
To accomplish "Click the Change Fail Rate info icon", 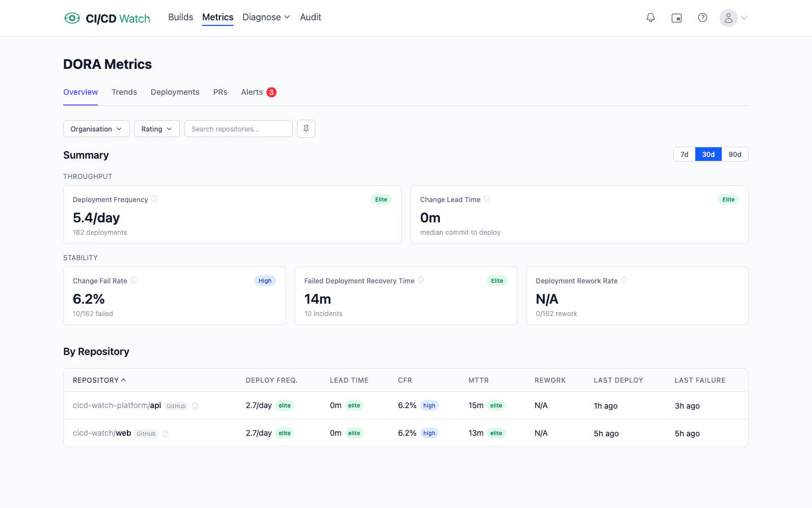I will (x=134, y=280).
